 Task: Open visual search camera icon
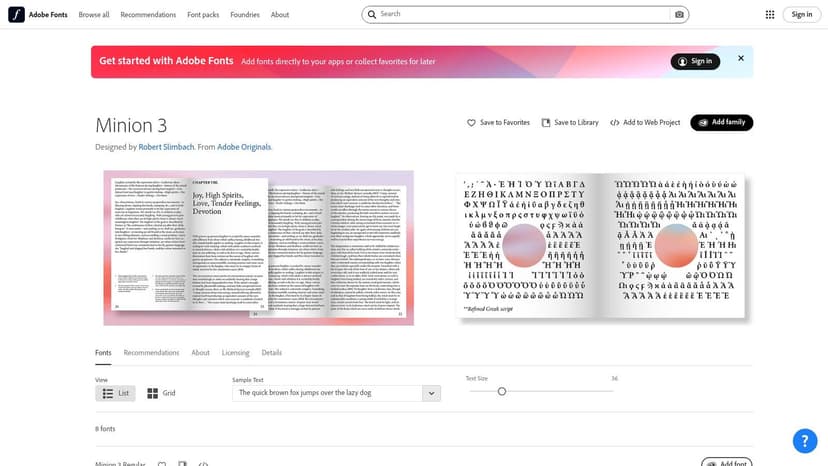679,14
